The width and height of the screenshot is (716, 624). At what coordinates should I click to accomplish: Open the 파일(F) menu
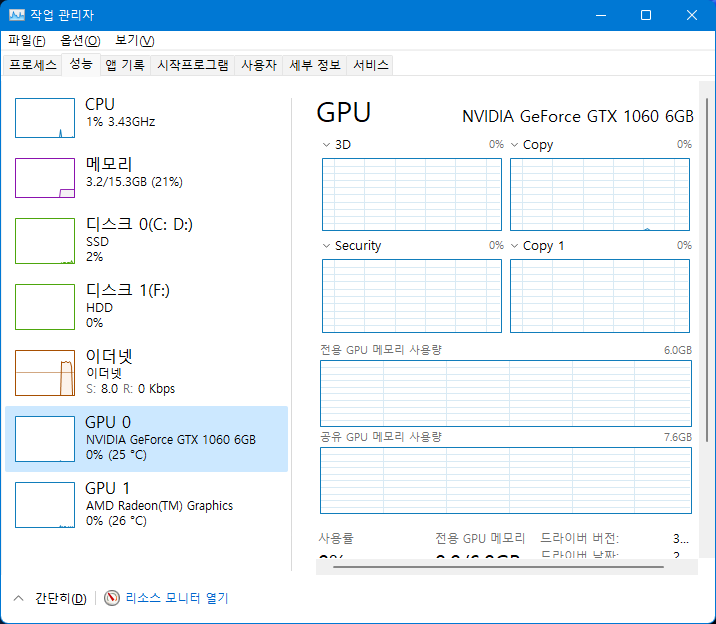point(26,41)
